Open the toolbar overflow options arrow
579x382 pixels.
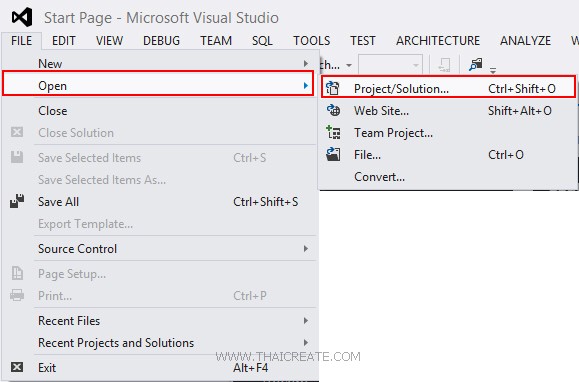(493, 70)
